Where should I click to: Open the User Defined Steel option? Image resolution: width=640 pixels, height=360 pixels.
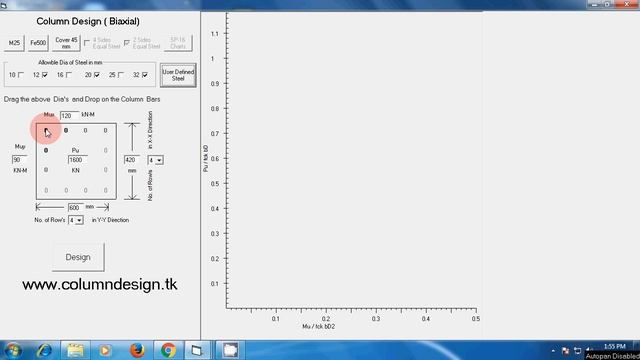178,75
